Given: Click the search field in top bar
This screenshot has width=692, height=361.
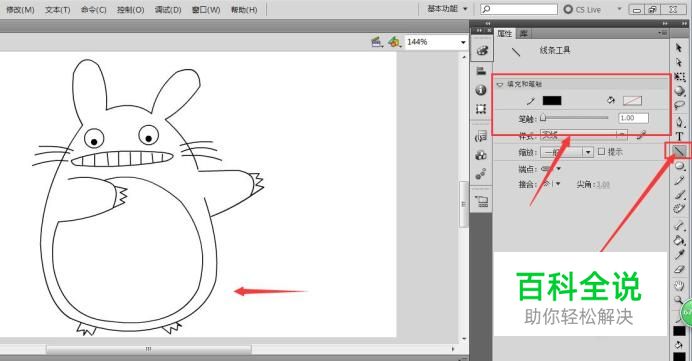Looking at the screenshot, I should point(519,9).
